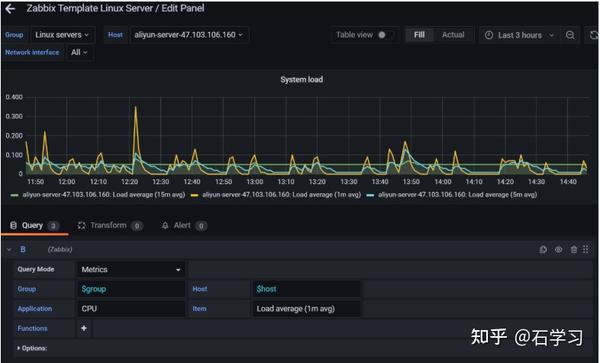Expand the Options section
The height and width of the screenshot is (363, 600).
[32, 348]
